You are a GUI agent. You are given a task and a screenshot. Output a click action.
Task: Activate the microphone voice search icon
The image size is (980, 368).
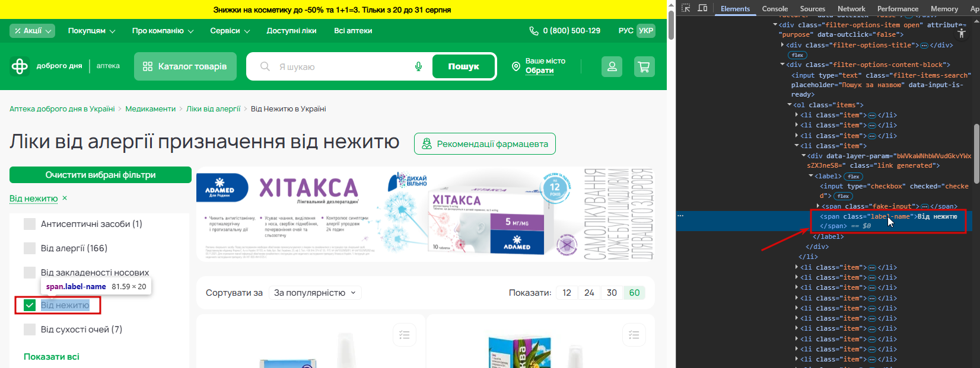[x=418, y=66]
